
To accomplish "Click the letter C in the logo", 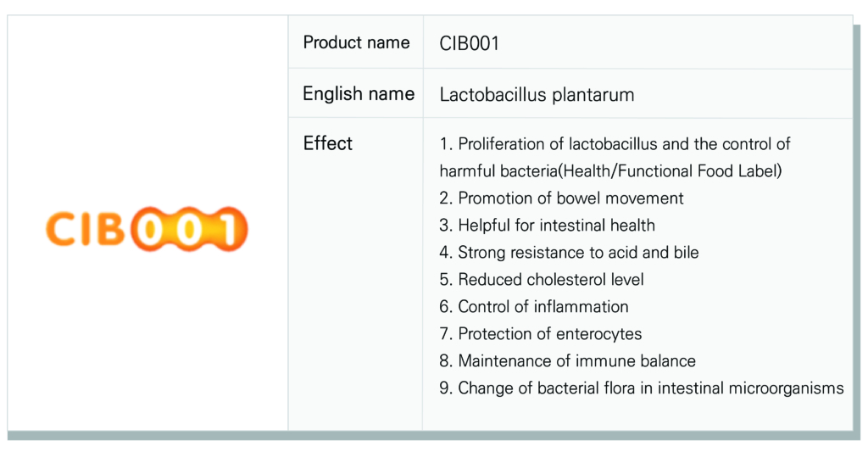I will [x=60, y=229].
